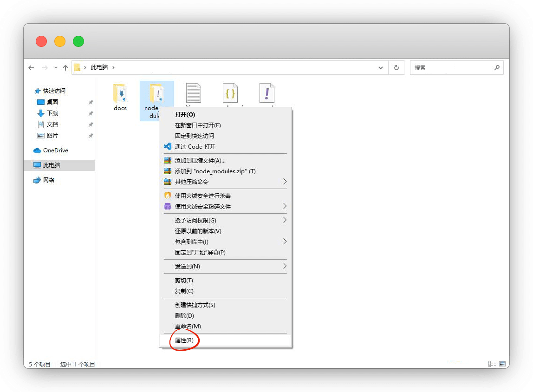Switch to details view in status bar
533x392 pixels.
coord(492,364)
